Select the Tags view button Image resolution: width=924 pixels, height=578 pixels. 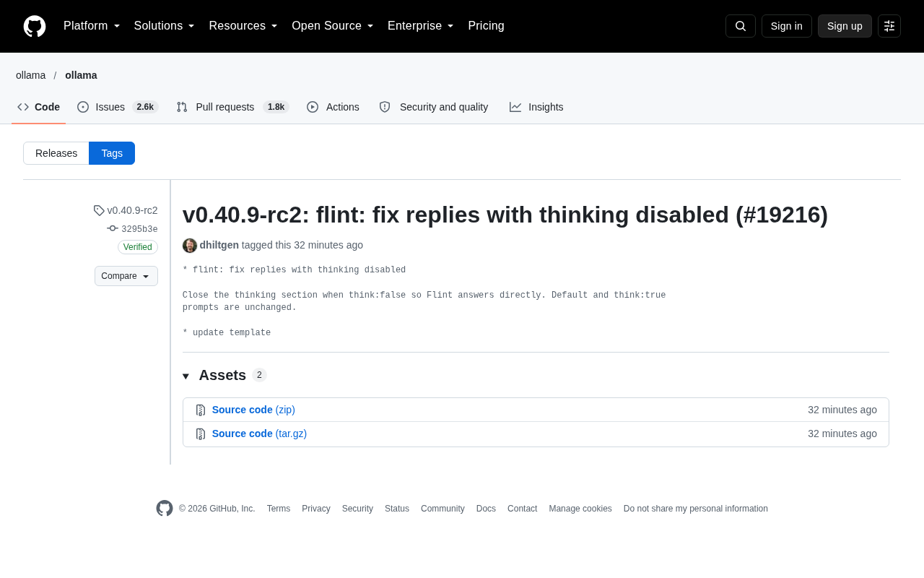(112, 153)
